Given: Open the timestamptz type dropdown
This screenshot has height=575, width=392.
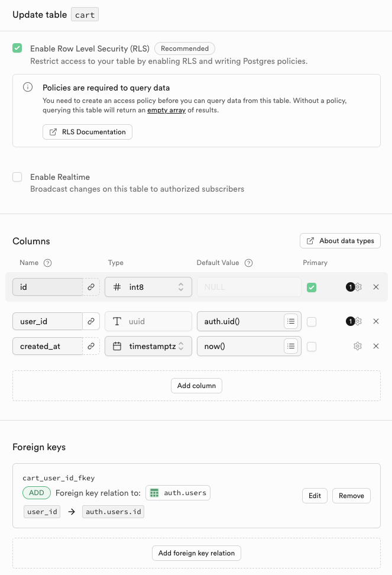Looking at the screenshot, I should pos(148,346).
